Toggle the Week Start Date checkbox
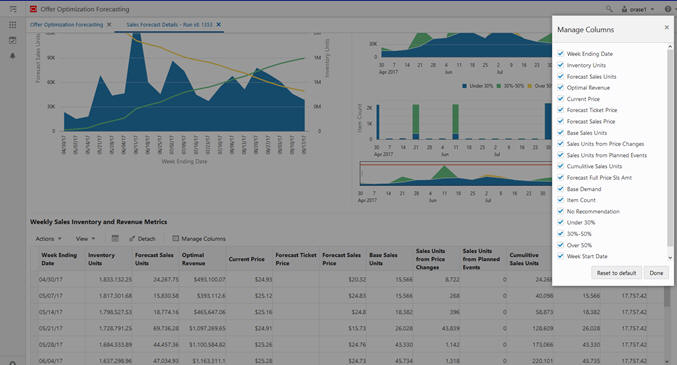 click(560, 256)
